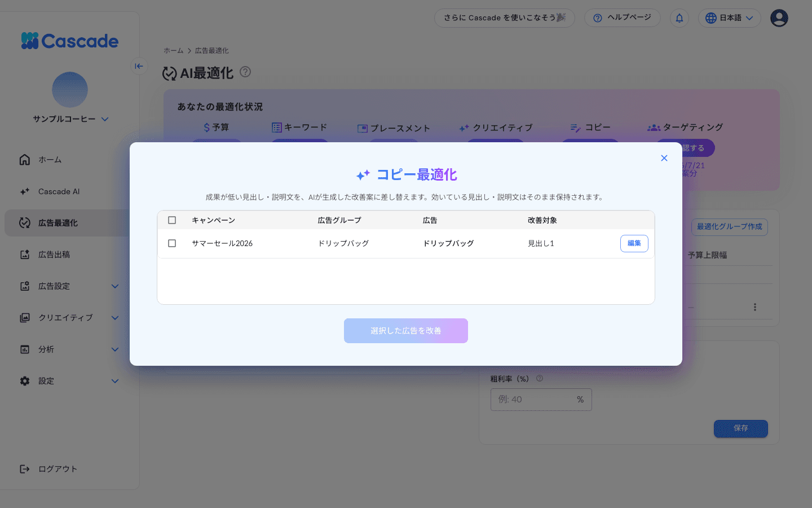This screenshot has width=812, height=508.
Task: Click the help icon next to AI最適化
Action: (x=245, y=72)
